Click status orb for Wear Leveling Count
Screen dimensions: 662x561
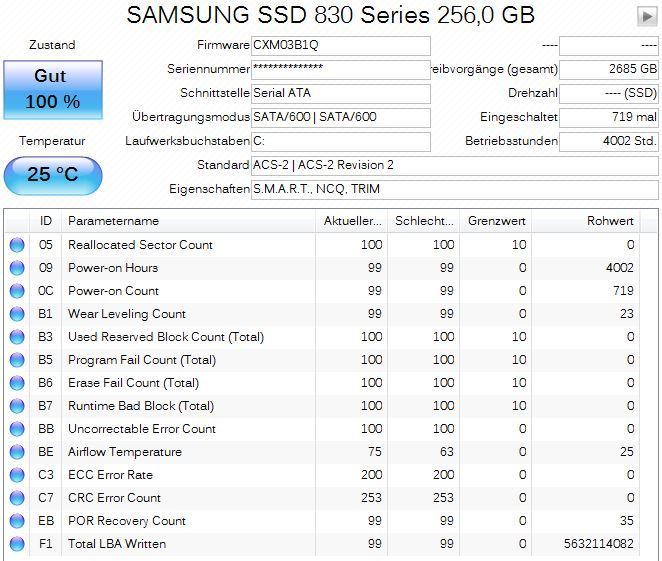17,314
